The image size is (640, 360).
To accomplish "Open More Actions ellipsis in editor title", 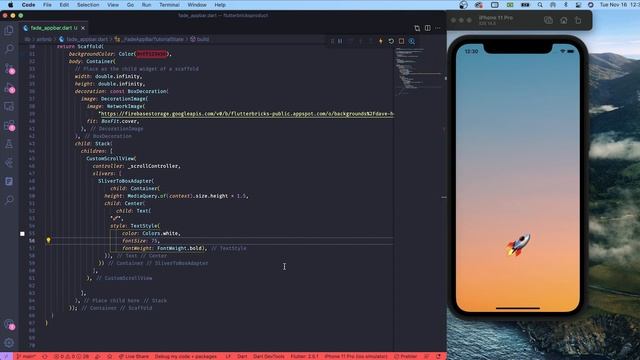I will 438,28.
